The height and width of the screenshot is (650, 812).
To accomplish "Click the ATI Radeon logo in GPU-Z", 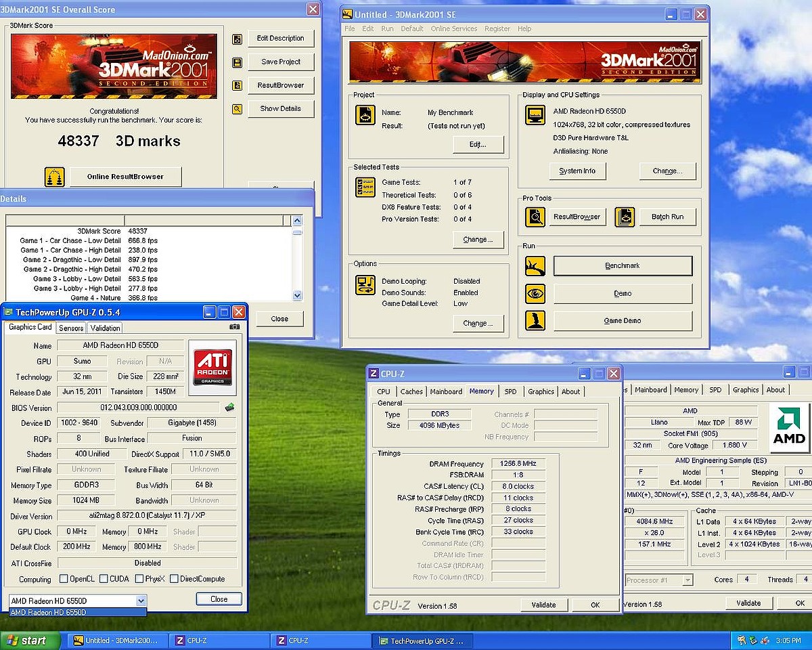I will [212, 366].
